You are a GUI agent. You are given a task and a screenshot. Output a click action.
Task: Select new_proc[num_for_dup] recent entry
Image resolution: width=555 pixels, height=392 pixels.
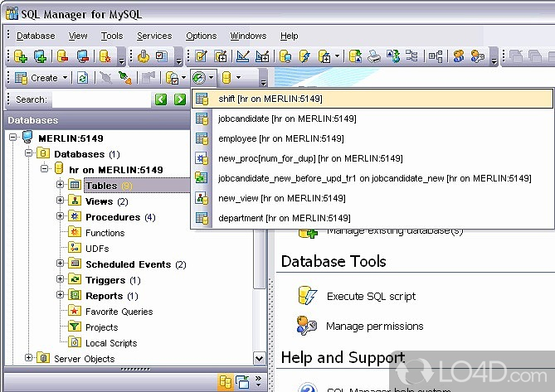(x=372, y=158)
